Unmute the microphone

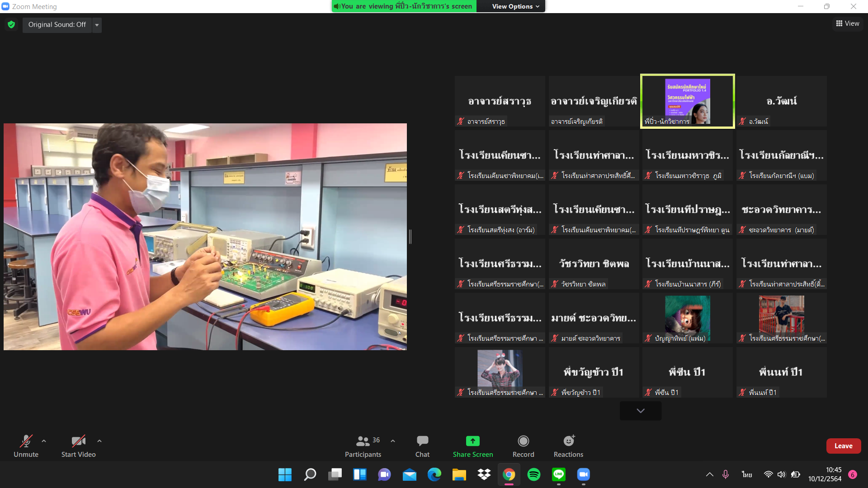pyautogui.click(x=26, y=441)
